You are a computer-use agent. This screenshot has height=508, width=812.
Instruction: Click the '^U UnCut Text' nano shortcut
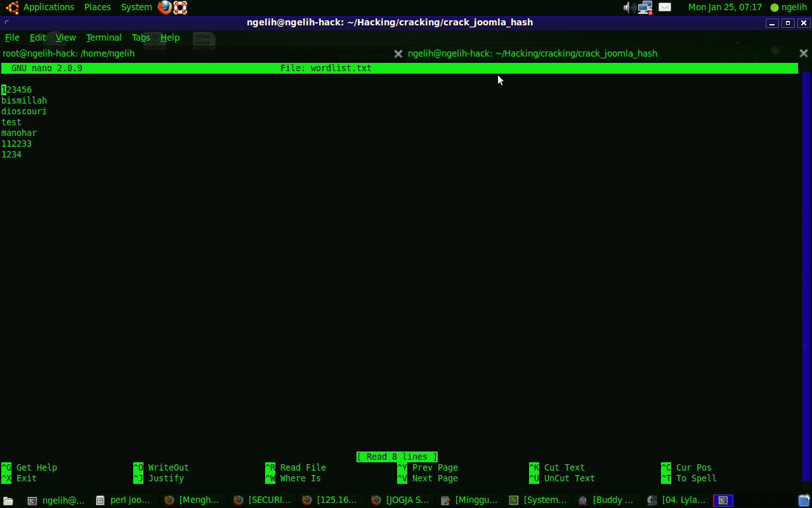coord(562,478)
